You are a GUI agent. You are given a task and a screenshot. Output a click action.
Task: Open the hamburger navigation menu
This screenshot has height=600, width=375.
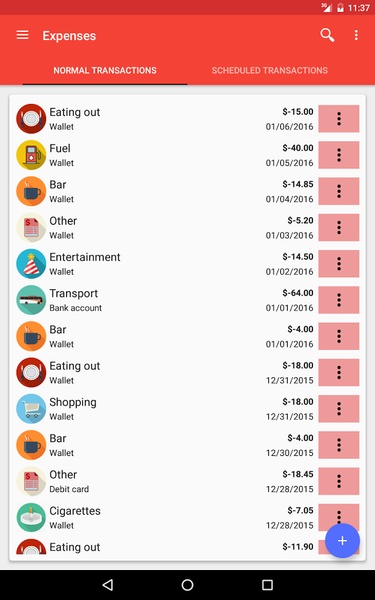coord(23,35)
